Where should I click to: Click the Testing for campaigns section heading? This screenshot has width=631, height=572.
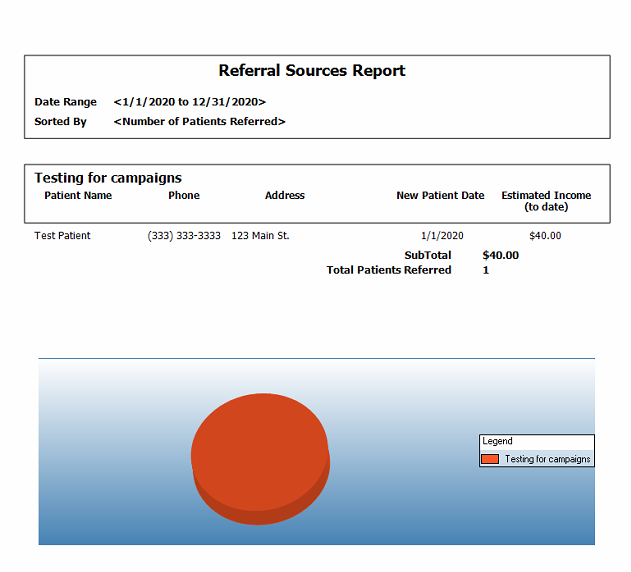[x=108, y=178]
